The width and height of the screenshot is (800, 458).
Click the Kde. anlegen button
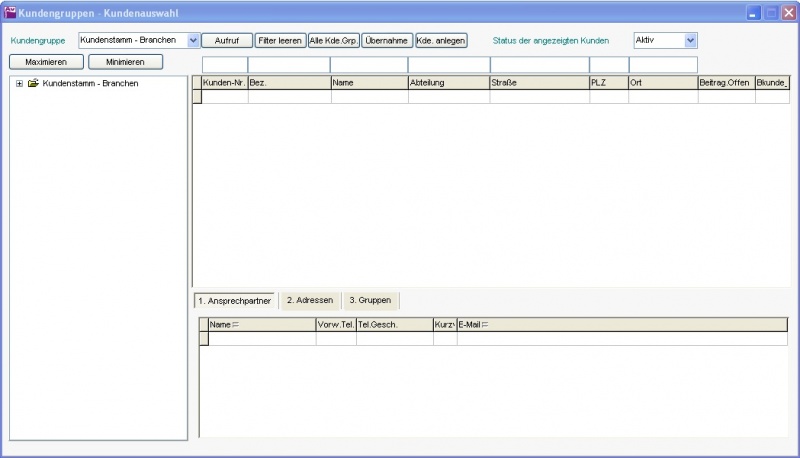click(x=441, y=41)
